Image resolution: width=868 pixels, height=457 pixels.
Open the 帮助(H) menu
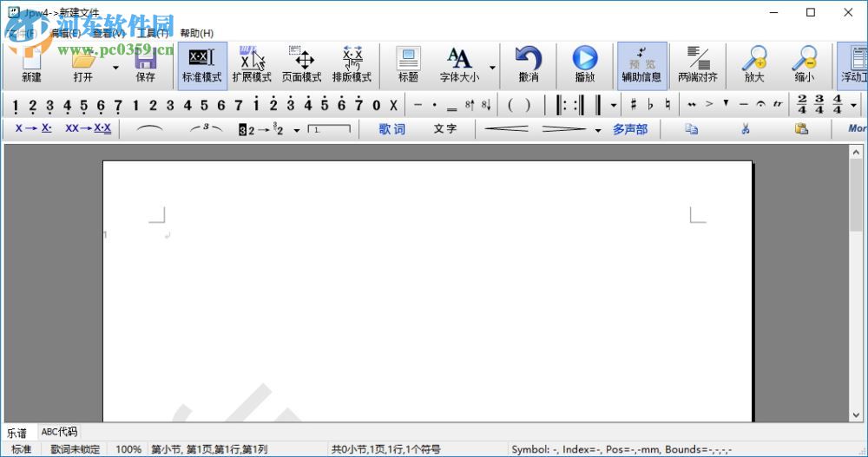pos(196,33)
